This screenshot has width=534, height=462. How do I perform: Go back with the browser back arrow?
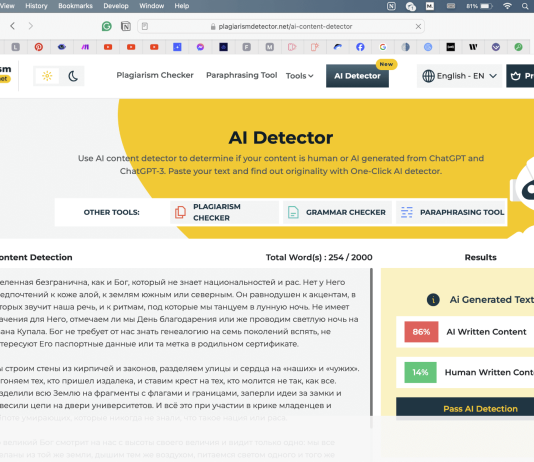click(x=13, y=26)
